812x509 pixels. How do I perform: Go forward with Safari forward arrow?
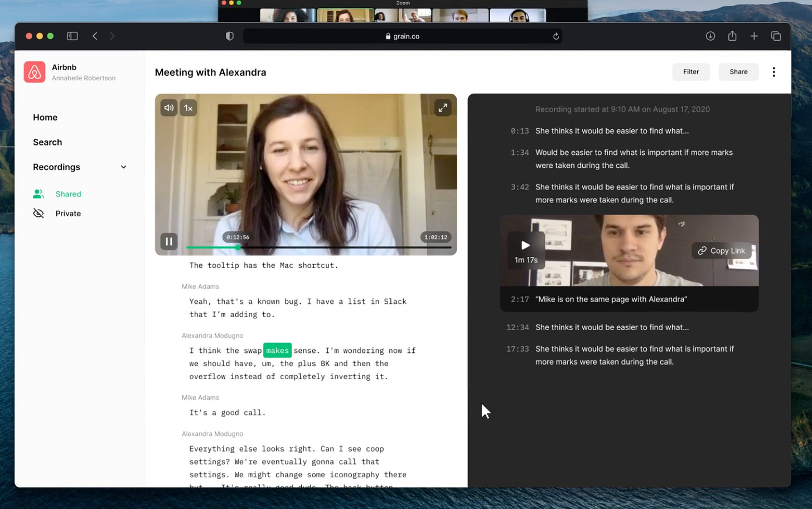coord(112,36)
